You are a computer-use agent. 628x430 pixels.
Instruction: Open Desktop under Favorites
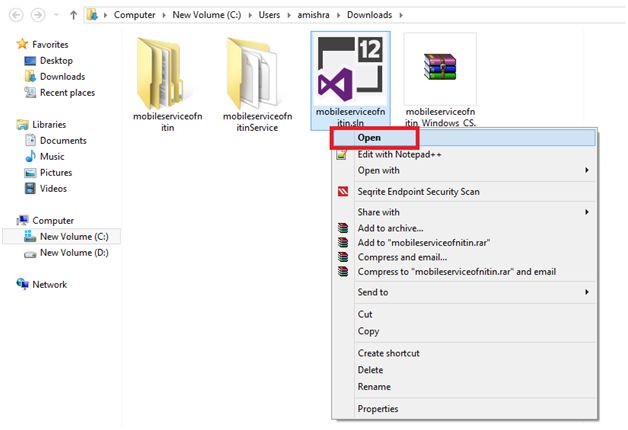click(x=56, y=60)
